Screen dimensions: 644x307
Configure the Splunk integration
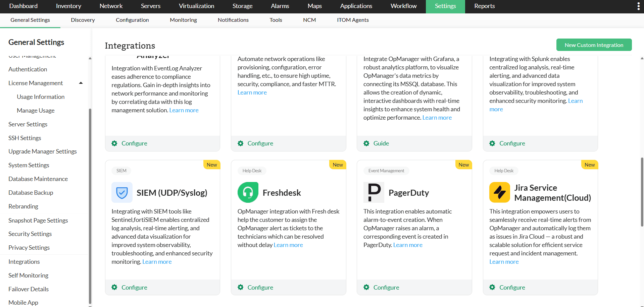pyautogui.click(x=512, y=143)
